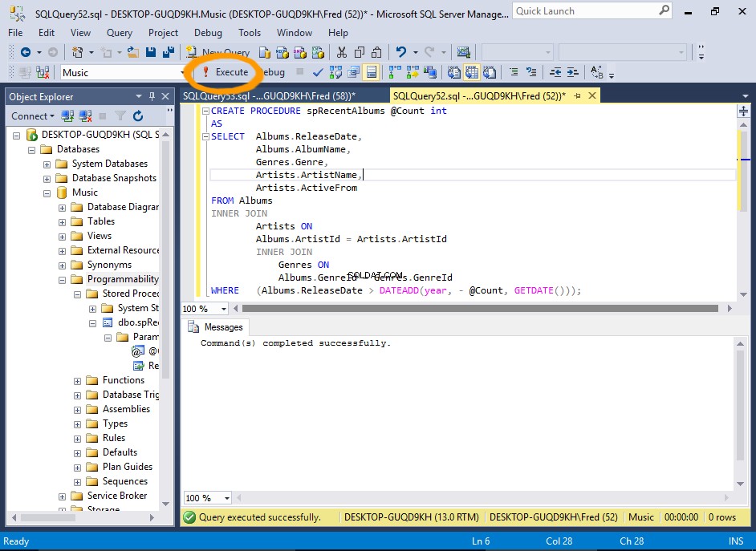Image resolution: width=756 pixels, height=551 pixels.
Task: Refresh the Object Explorer tree
Action: tap(138, 115)
